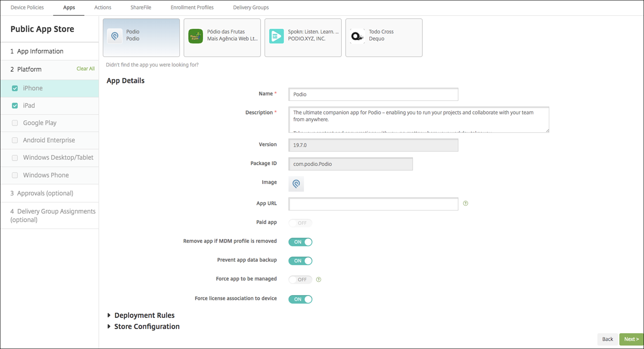644x349 pixels.
Task: Tick the Windows Desktop/Tablet checkbox
Action: pyautogui.click(x=15, y=158)
